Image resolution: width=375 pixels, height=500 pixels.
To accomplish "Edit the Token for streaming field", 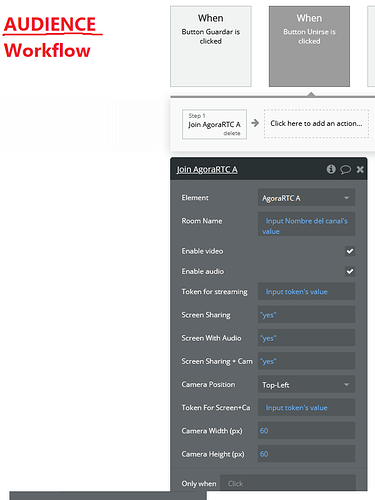I will (x=306, y=291).
